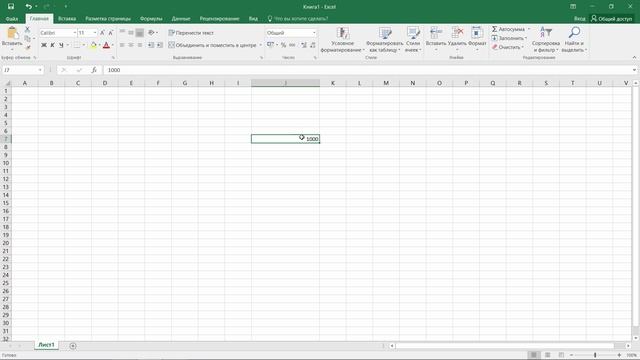Screen dimensions: 640x360
Task: Click Find and Select (Найти и выделить) icon
Action: pyautogui.click(x=574, y=32)
